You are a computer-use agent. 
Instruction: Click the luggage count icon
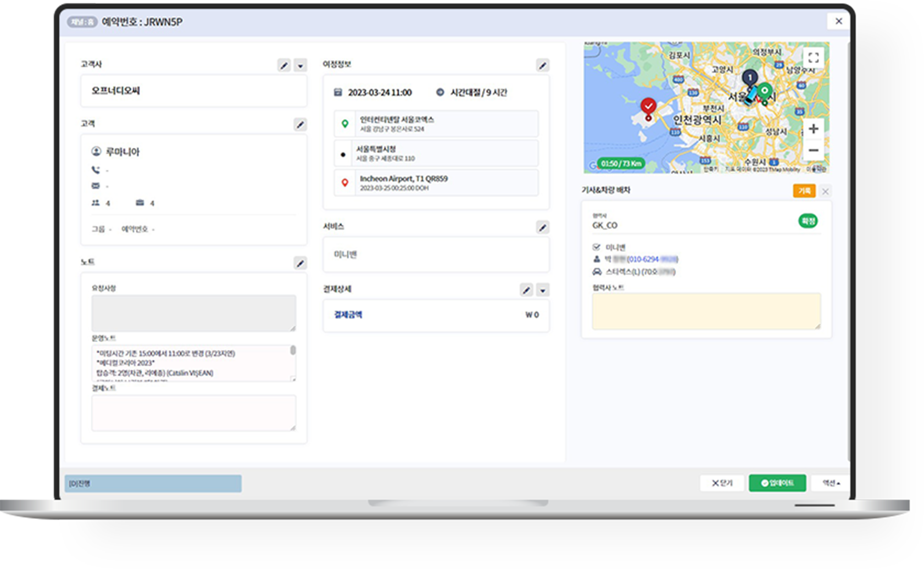[140, 203]
